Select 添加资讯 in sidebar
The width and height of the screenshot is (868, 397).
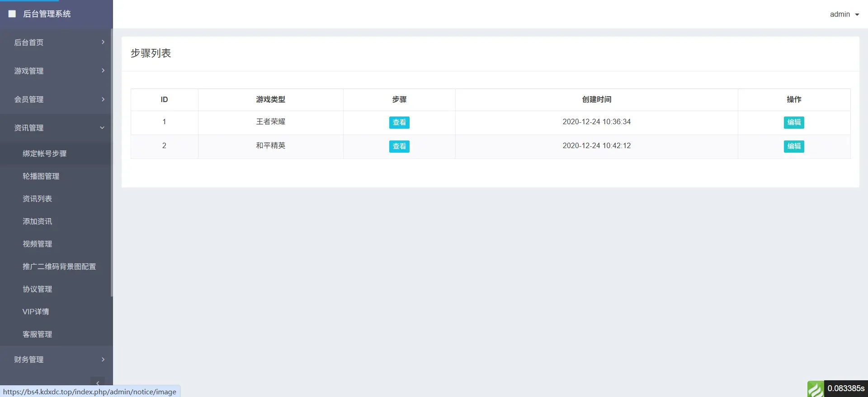tap(38, 221)
